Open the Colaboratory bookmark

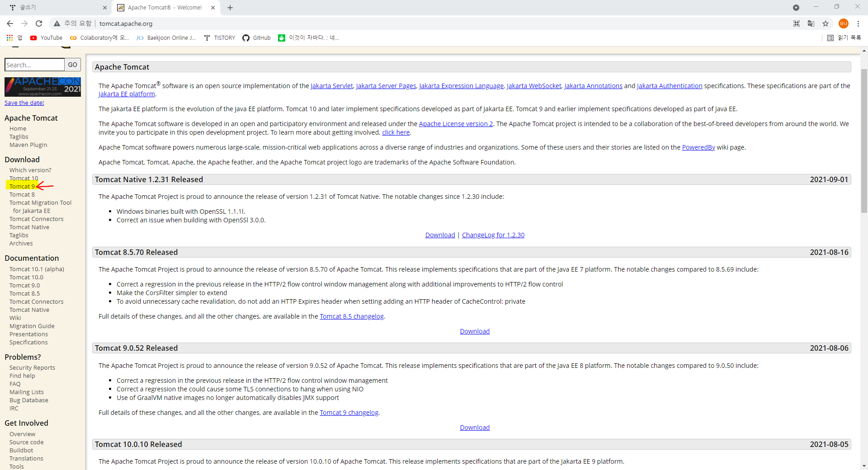[x=99, y=38]
